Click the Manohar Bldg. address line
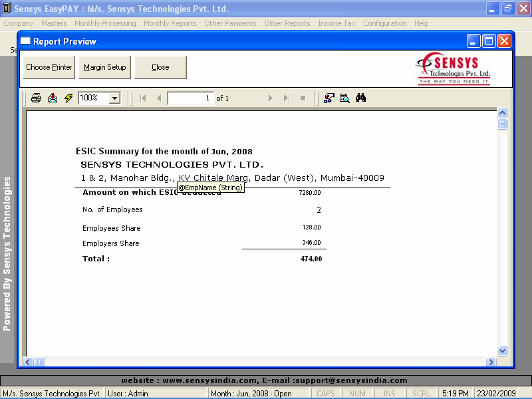 pyautogui.click(x=232, y=178)
